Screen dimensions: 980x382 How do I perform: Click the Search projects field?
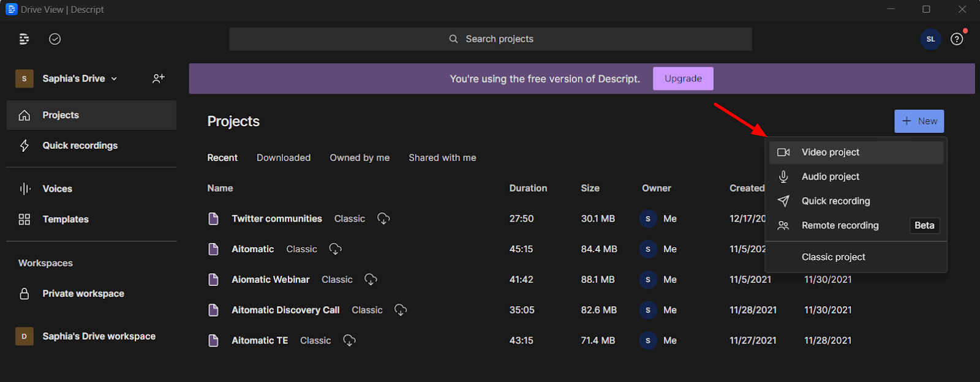pos(490,39)
